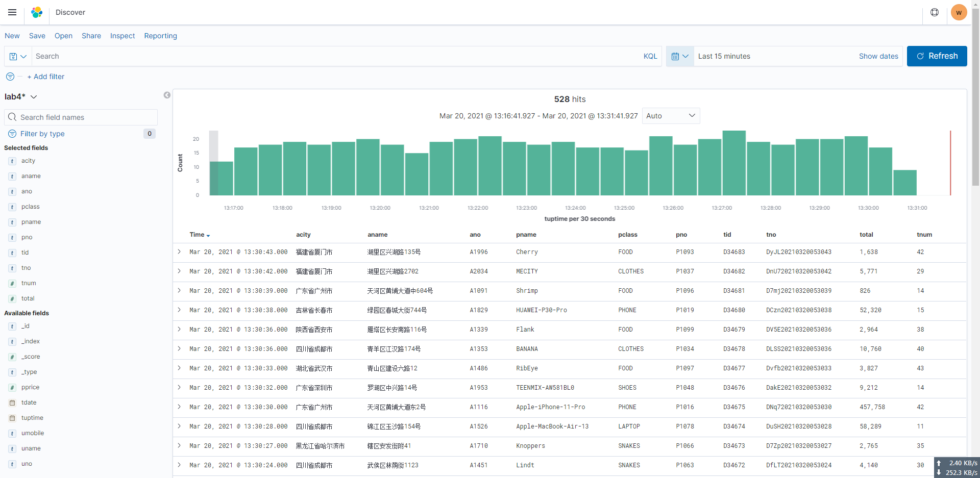This screenshot has width=980, height=478.
Task: Expand the row with tid D34682
Action: (x=180, y=271)
